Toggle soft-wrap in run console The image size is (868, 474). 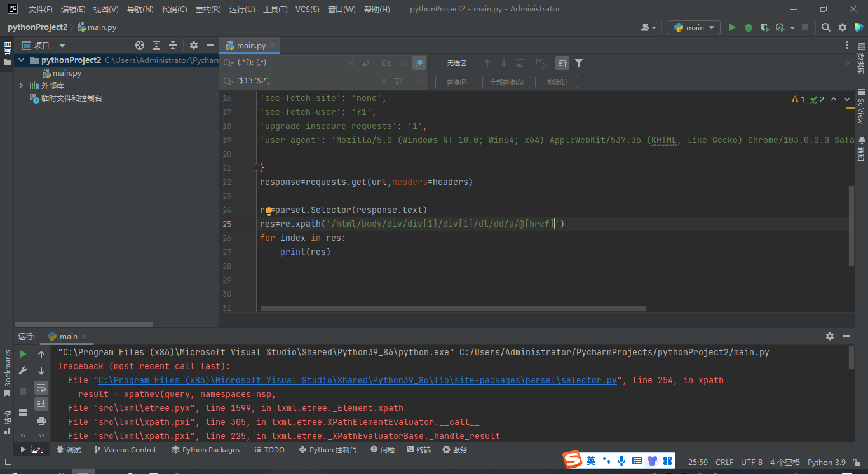click(x=41, y=388)
